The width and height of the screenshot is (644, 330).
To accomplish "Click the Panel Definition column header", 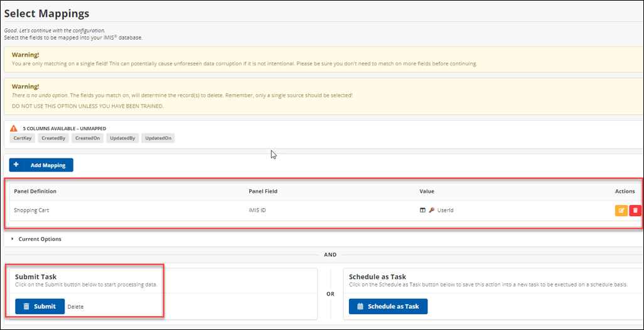I will (35, 191).
